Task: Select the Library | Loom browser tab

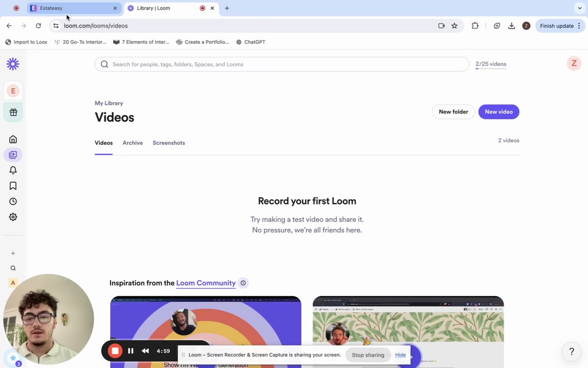Action: point(171,8)
